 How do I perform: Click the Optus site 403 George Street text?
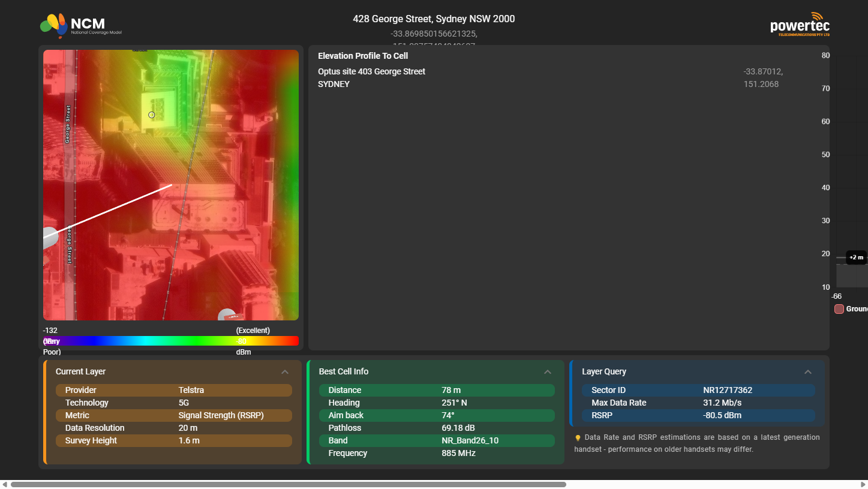point(371,71)
